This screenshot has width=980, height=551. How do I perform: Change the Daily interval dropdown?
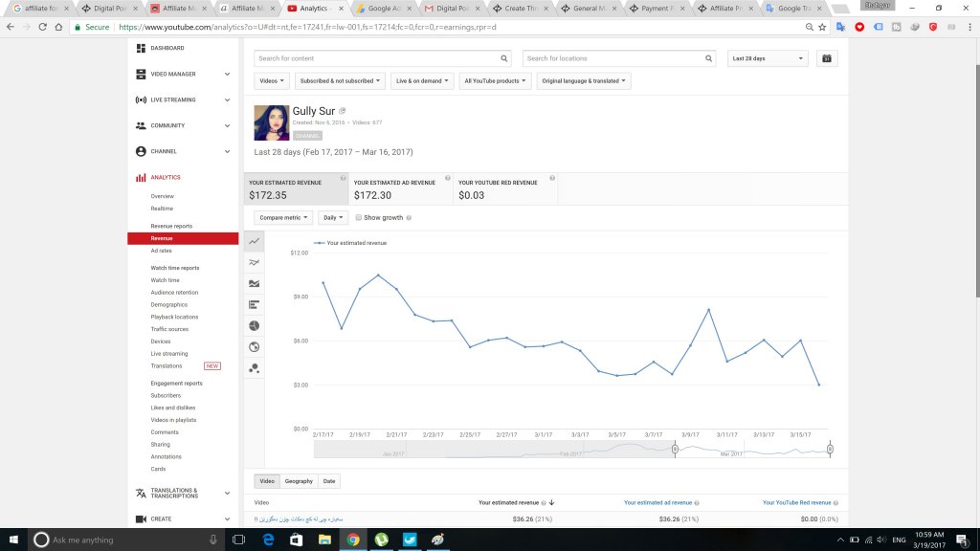tap(332, 218)
